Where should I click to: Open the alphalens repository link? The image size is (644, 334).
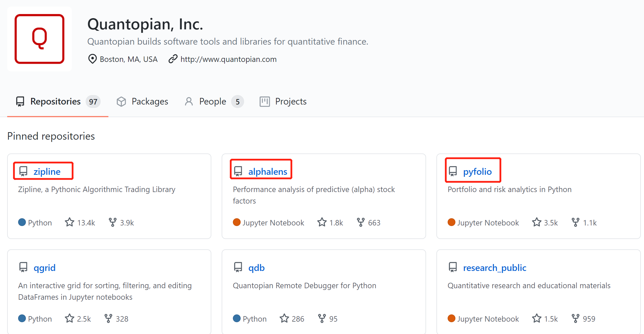pyautogui.click(x=267, y=172)
